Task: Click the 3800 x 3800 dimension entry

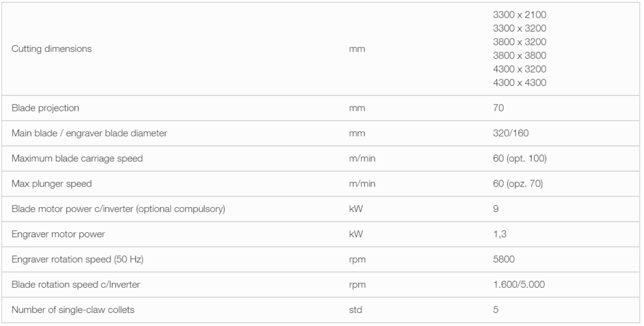Action: tap(520, 56)
